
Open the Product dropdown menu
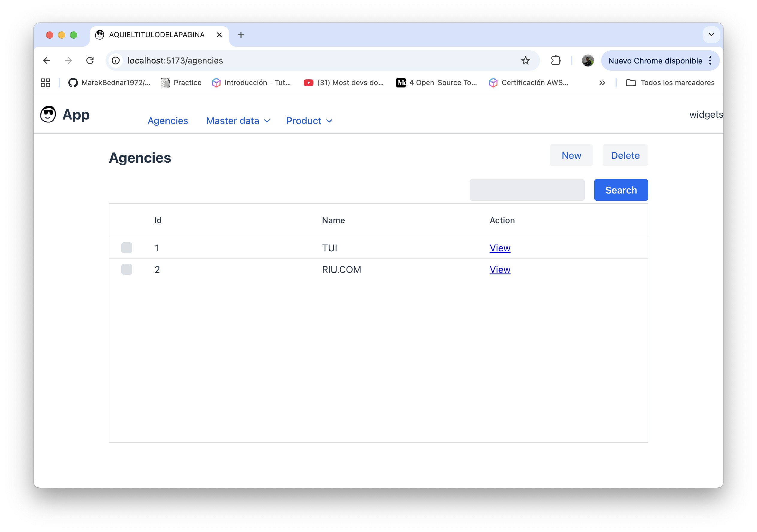click(x=309, y=121)
